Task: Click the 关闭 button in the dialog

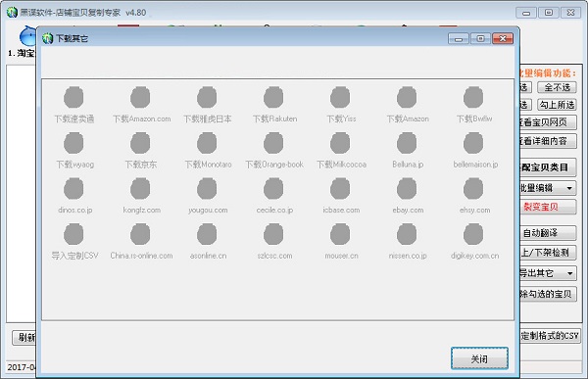Action: 479,358
